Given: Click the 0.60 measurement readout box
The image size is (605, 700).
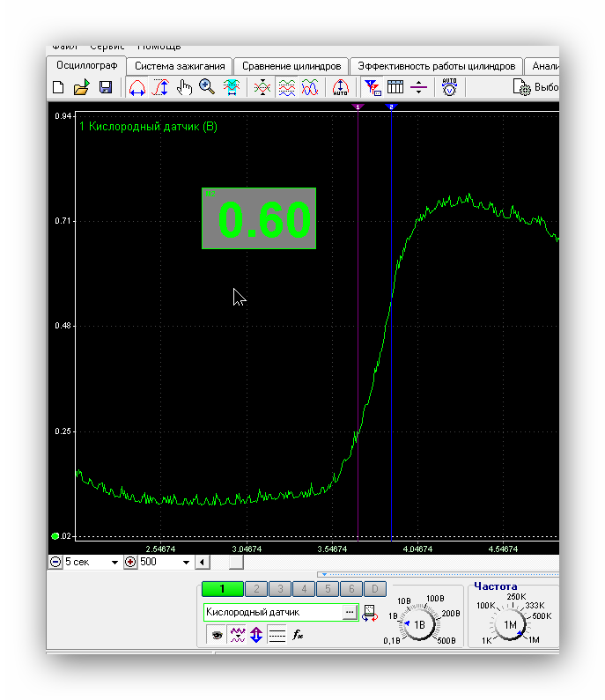Looking at the screenshot, I should point(259,218).
